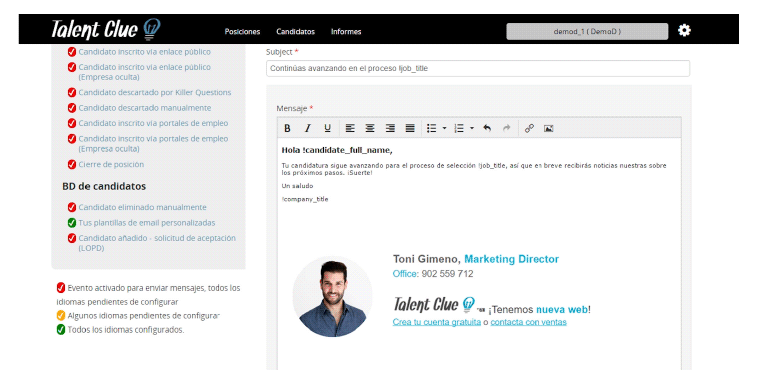Image resolution: width=757 pixels, height=392 pixels.
Task: Click red legend icon 'Evento activado para enviar mensajes'
Action: (x=61, y=288)
